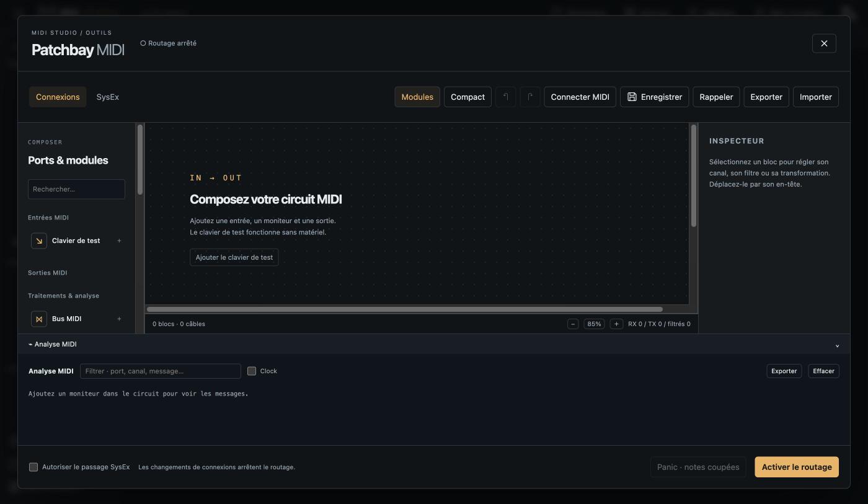Add Bus MIDI with plus icon
Viewport: 868px width, 504px height.
pyautogui.click(x=119, y=319)
